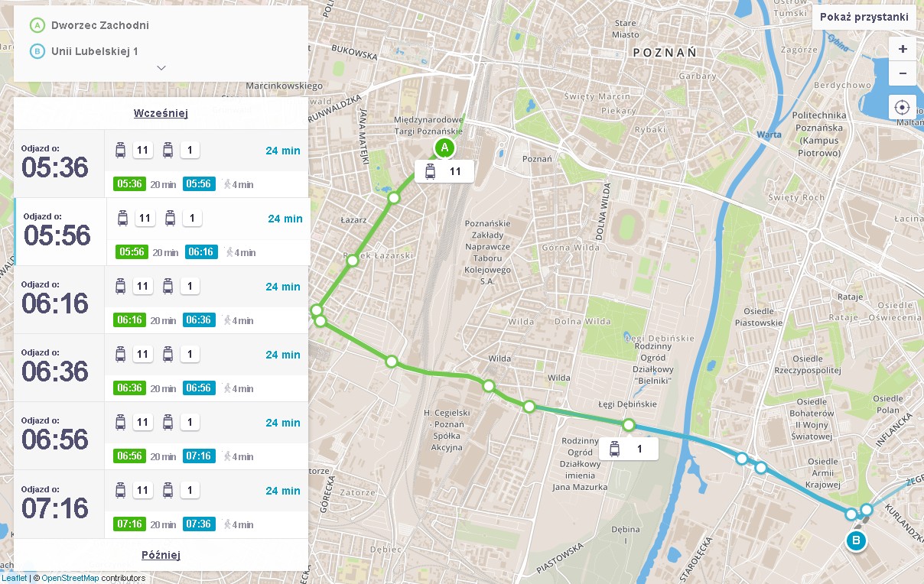Click tram line 11 label on map
Screen dimensions: 924x584
click(x=444, y=171)
